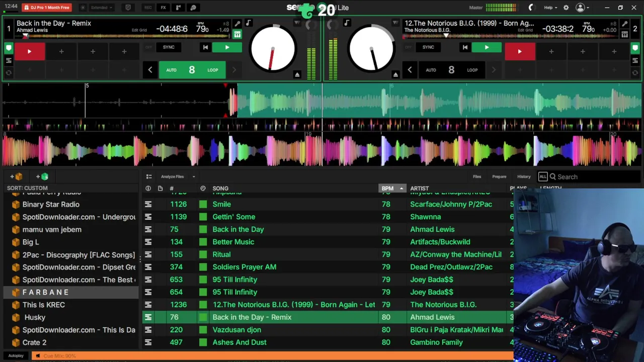The width and height of the screenshot is (644, 362).
Task: Open deck 1 platter dropdown arrow
Action: pos(297,23)
